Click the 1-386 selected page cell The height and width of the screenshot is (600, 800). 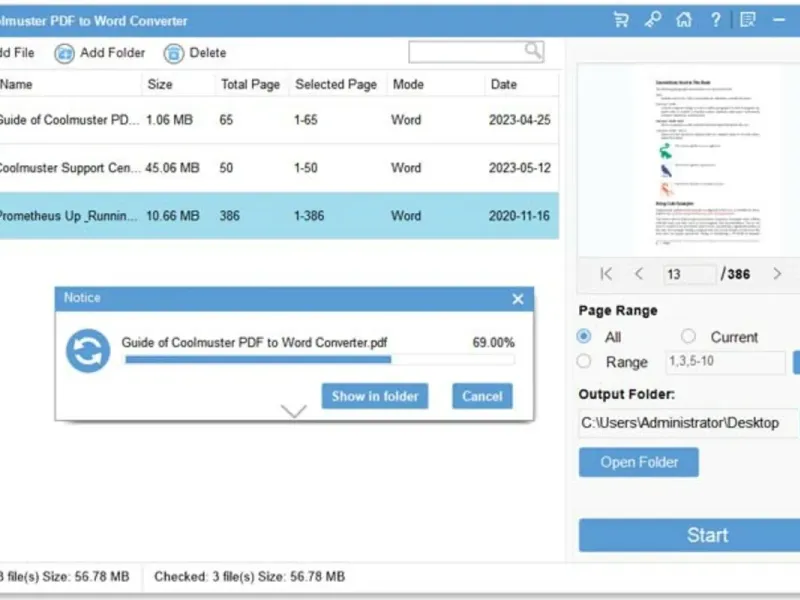click(x=309, y=216)
